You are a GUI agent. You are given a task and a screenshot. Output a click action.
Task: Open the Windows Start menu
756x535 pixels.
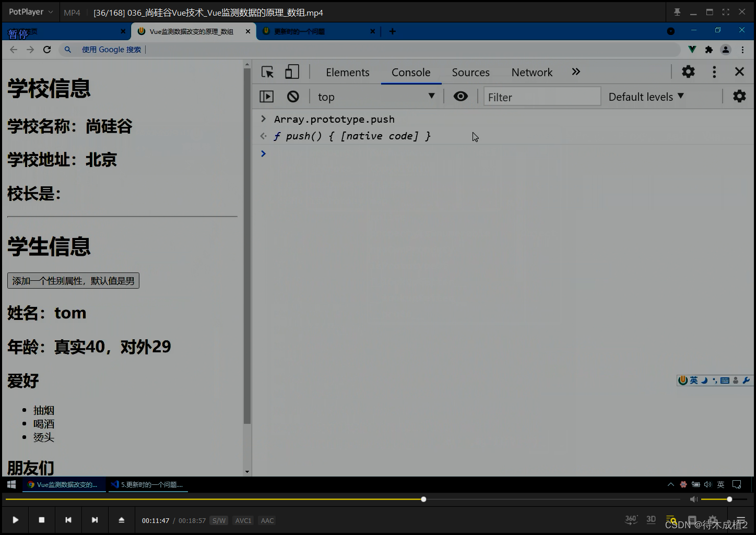[11, 484]
